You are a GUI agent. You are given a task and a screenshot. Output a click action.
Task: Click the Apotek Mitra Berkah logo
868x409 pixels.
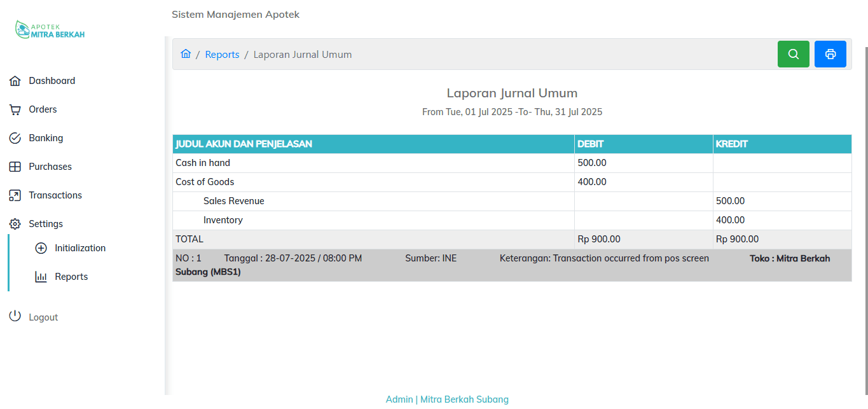50,30
